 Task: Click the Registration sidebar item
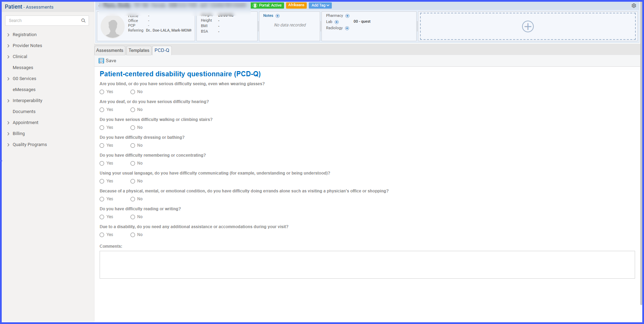(x=25, y=35)
